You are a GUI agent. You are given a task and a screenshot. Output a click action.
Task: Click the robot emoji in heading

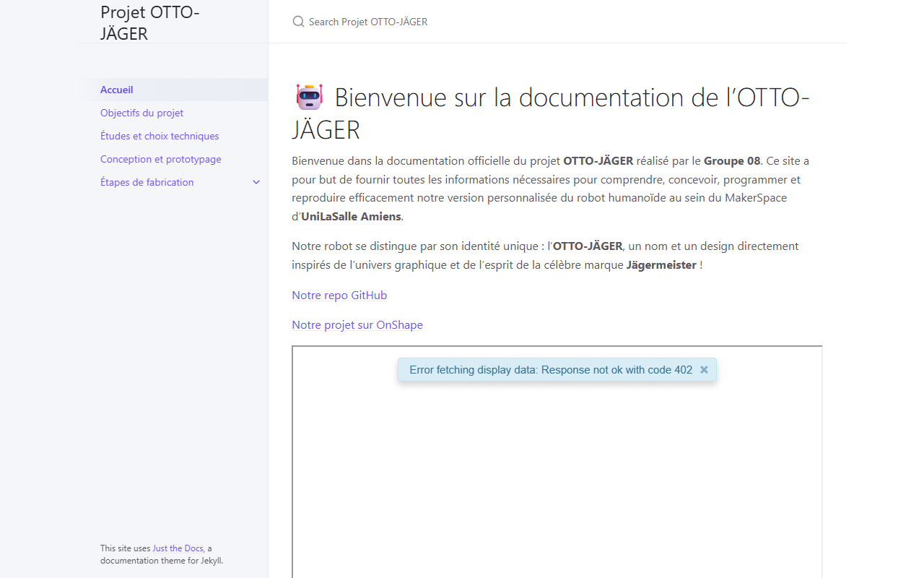coord(310,97)
